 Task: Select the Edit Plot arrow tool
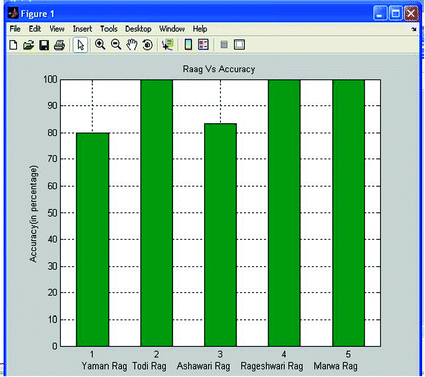click(x=80, y=45)
